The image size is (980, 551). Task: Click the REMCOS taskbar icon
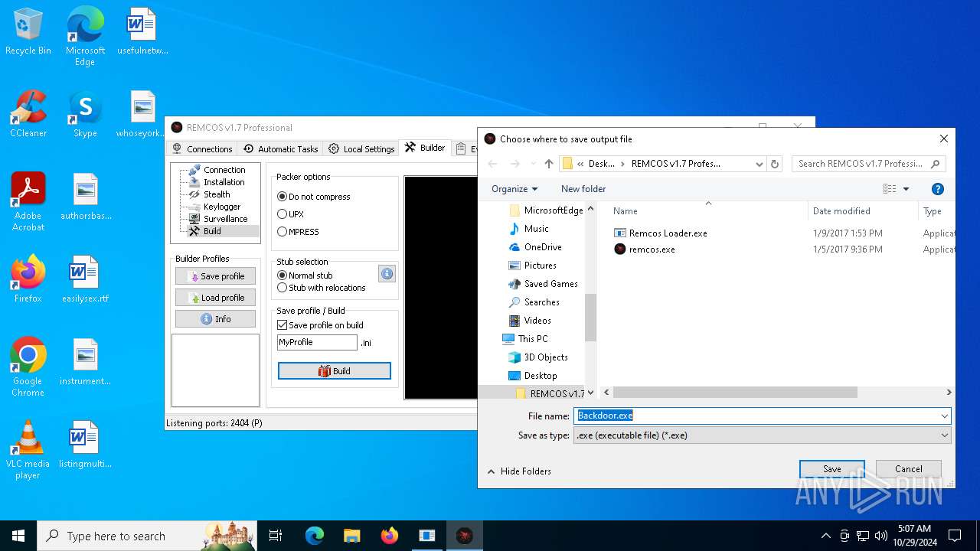[464, 536]
